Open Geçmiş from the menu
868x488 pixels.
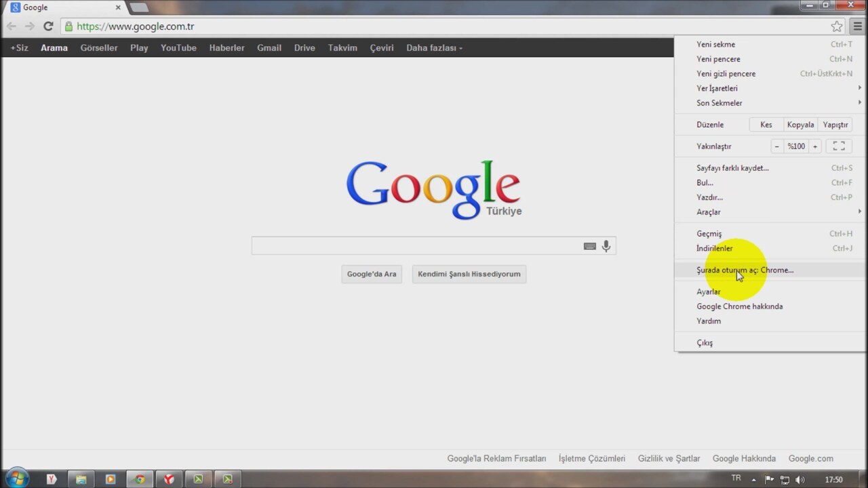770,234
